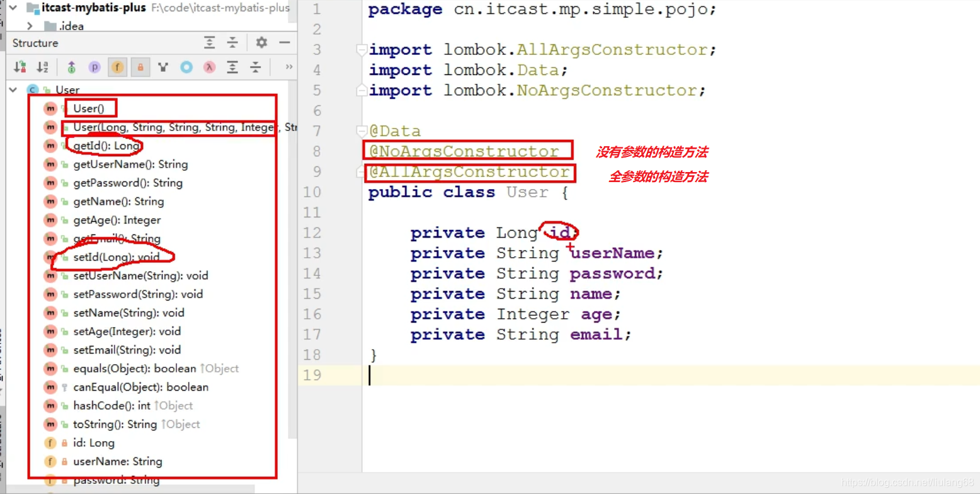Select the .idea folder icon
Viewport: 980px width, 494px height.
click(x=50, y=26)
